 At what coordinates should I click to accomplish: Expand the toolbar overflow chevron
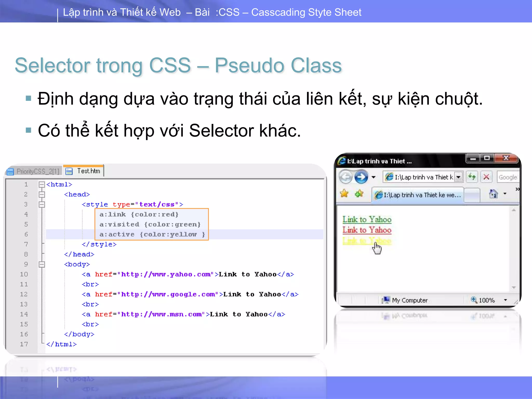click(517, 189)
